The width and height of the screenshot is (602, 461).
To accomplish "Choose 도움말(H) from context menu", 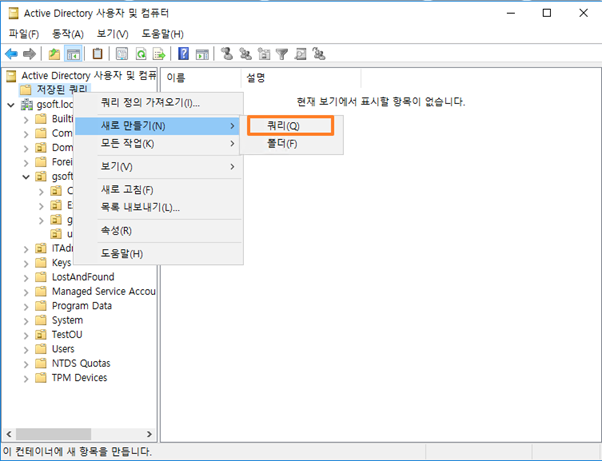I will click(x=159, y=254).
